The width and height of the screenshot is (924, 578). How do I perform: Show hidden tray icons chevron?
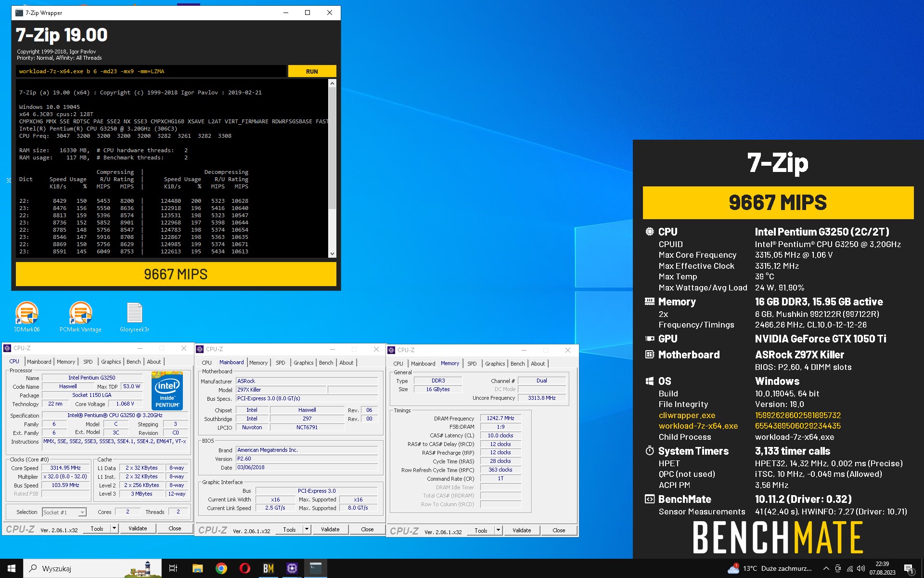[826, 569]
